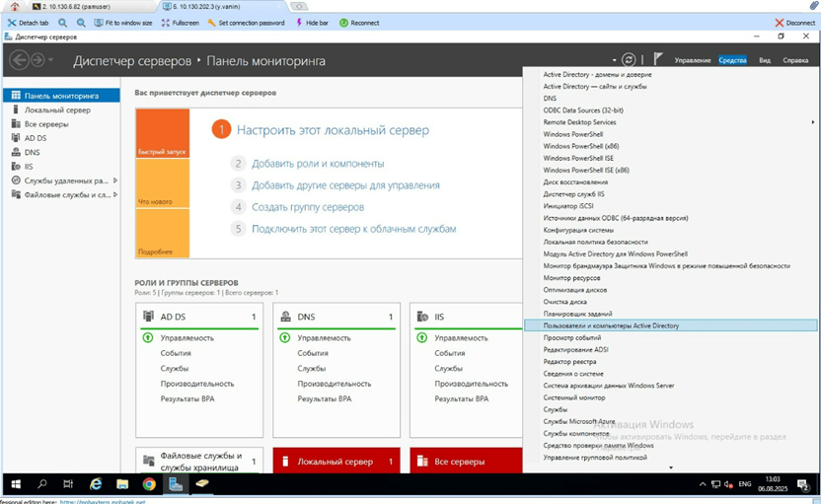821x504 pixels.
Task: Click the back navigation arrow in Server Manager
Action: 20,59
